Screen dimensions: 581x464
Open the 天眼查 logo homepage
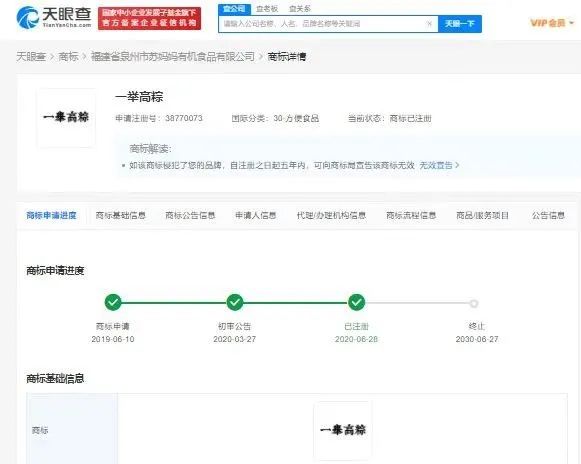[54, 17]
